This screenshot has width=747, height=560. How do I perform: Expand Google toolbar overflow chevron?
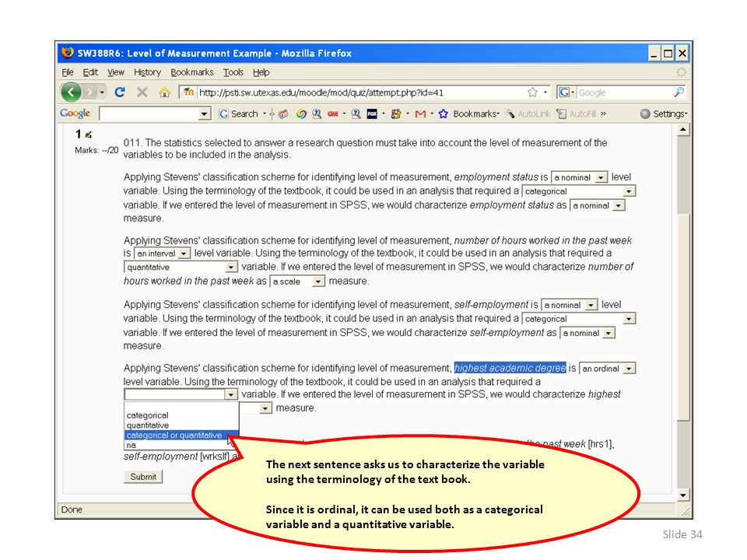pos(604,114)
